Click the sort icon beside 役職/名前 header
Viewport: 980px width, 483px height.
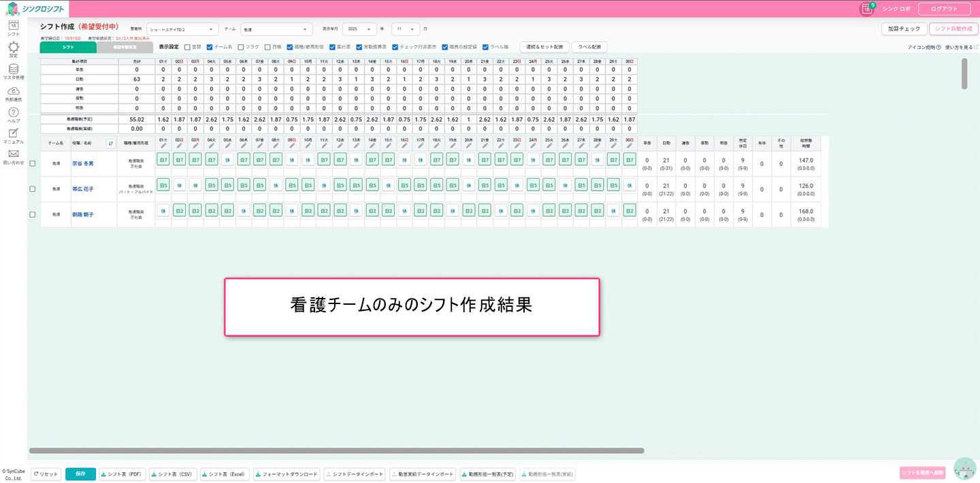point(110,143)
